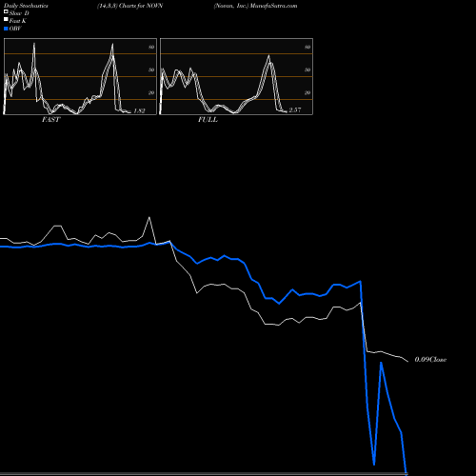The image size is (476, 476).
Task: Click the 'Daily Stochastics' title text
Action: click(26, 6)
